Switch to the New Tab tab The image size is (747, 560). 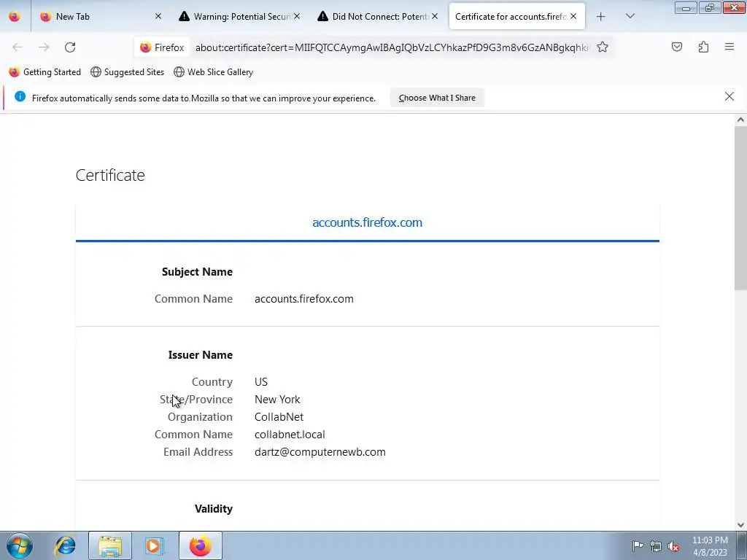(100, 17)
